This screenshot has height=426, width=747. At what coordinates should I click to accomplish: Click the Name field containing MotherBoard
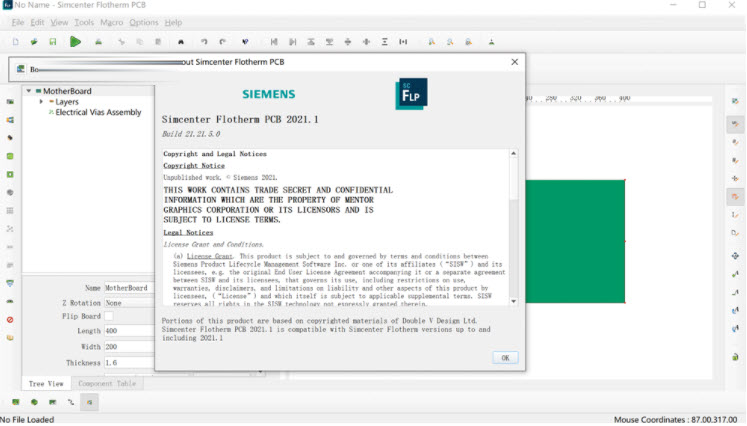[130, 288]
